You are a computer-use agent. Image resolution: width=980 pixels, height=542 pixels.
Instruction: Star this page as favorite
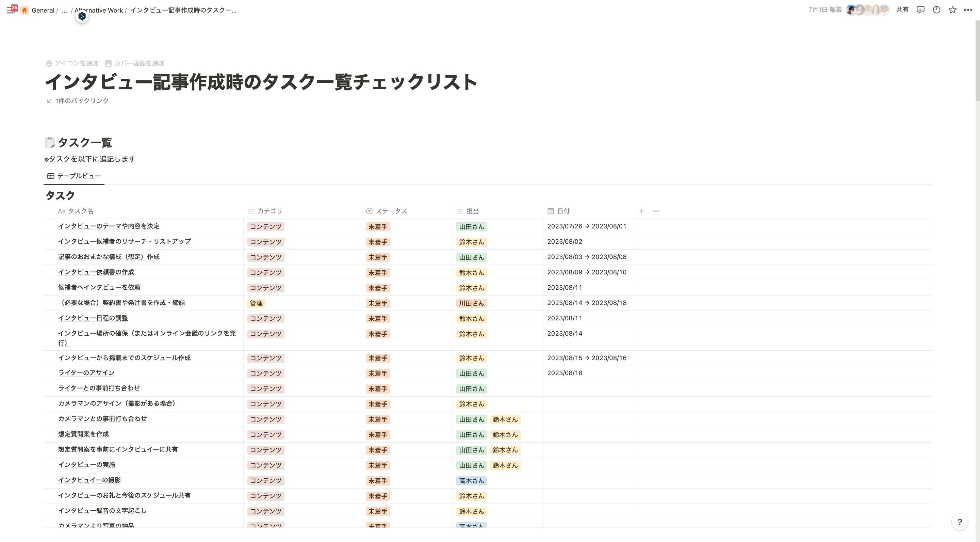click(952, 10)
